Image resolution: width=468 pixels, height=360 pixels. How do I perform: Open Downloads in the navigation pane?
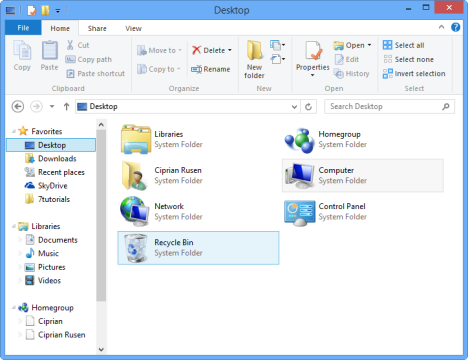pos(51,159)
